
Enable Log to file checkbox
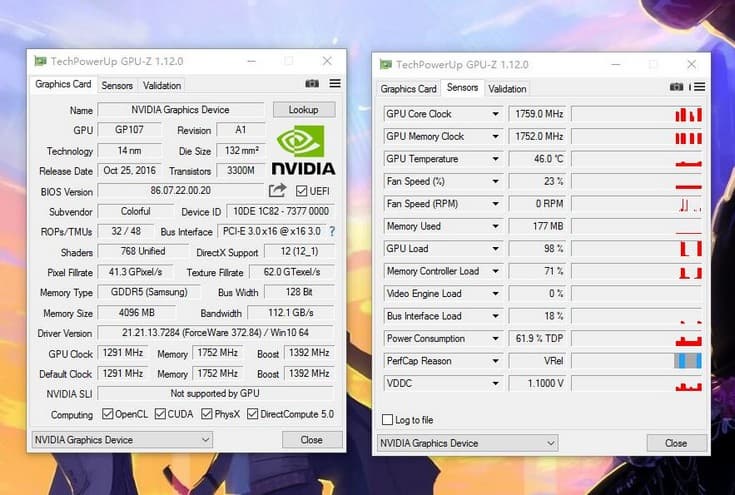387,420
